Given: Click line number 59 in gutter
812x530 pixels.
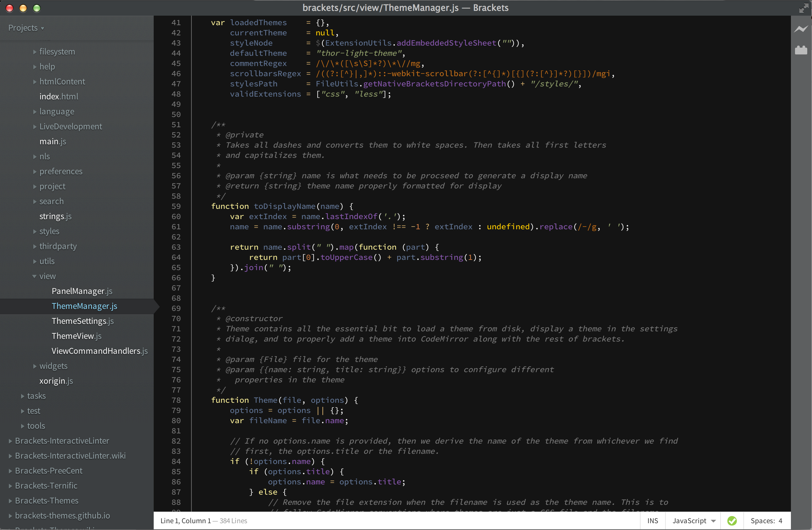Looking at the screenshot, I should pyautogui.click(x=176, y=206).
